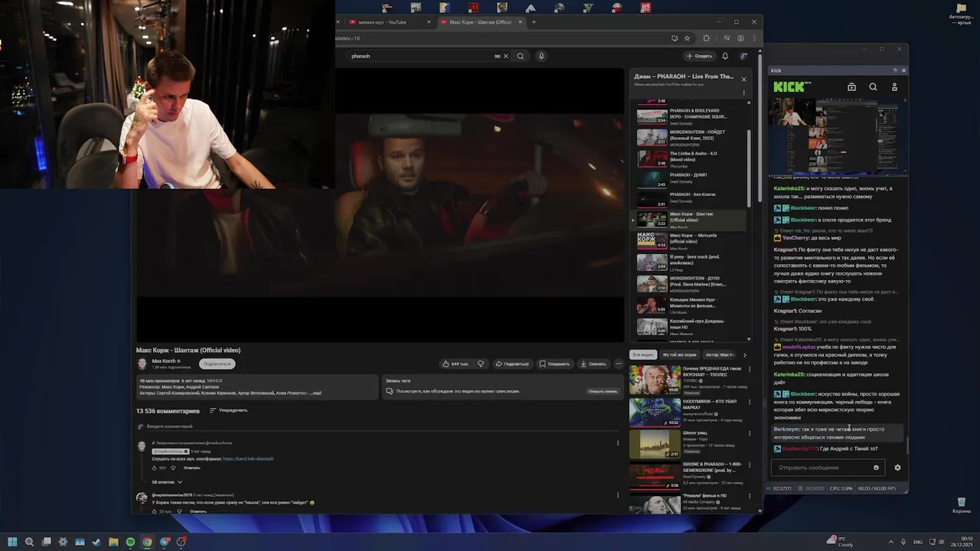Viewport: 980px width, 551px height.
Task: Open playlist options three-dot menu
Action: click(743, 93)
